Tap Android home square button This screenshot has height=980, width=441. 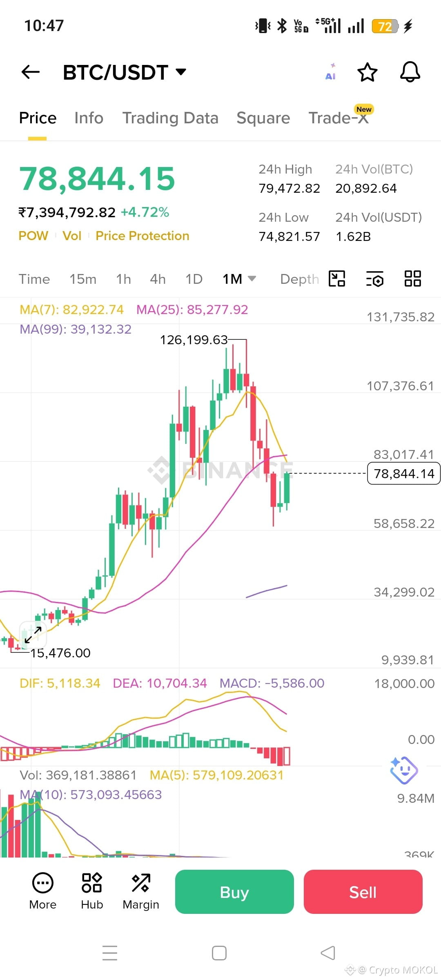(x=219, y=953)
